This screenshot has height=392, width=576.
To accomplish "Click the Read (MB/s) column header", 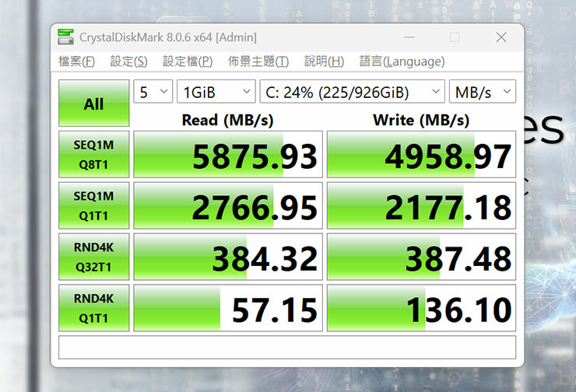I will tap(228, 120).
